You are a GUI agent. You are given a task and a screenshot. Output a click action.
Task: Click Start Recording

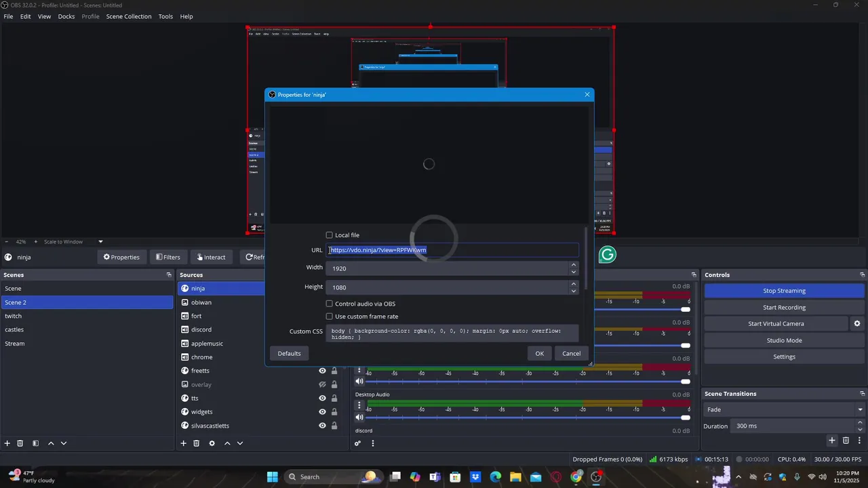coord(784,307)
